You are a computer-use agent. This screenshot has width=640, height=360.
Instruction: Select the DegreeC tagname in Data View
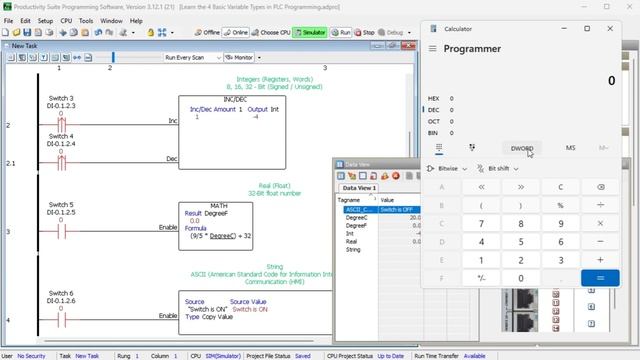point(356,218)
